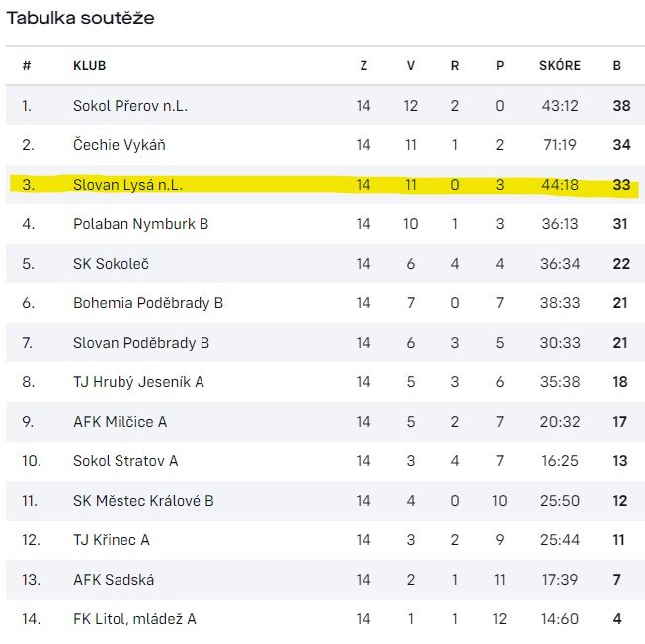Click the TJ Křinec A club name
Screen dimensions: 645x644
(x=112, y=540)
